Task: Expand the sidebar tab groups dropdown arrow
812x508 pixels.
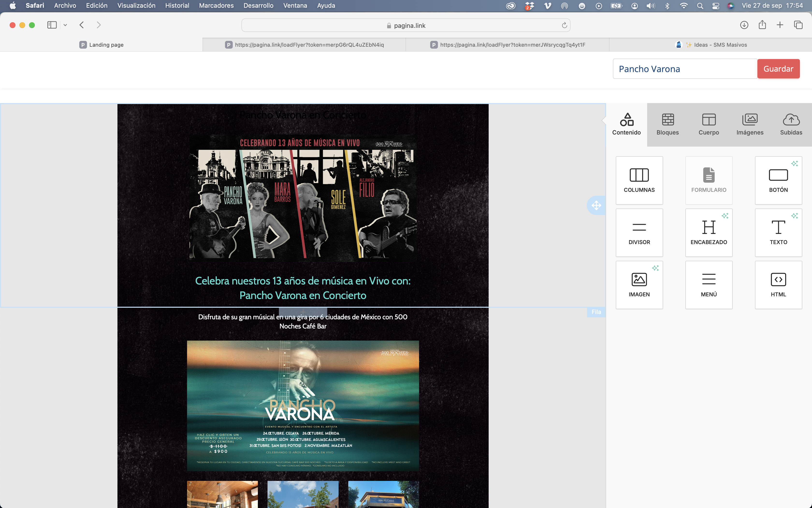Action: coord(65,25)
